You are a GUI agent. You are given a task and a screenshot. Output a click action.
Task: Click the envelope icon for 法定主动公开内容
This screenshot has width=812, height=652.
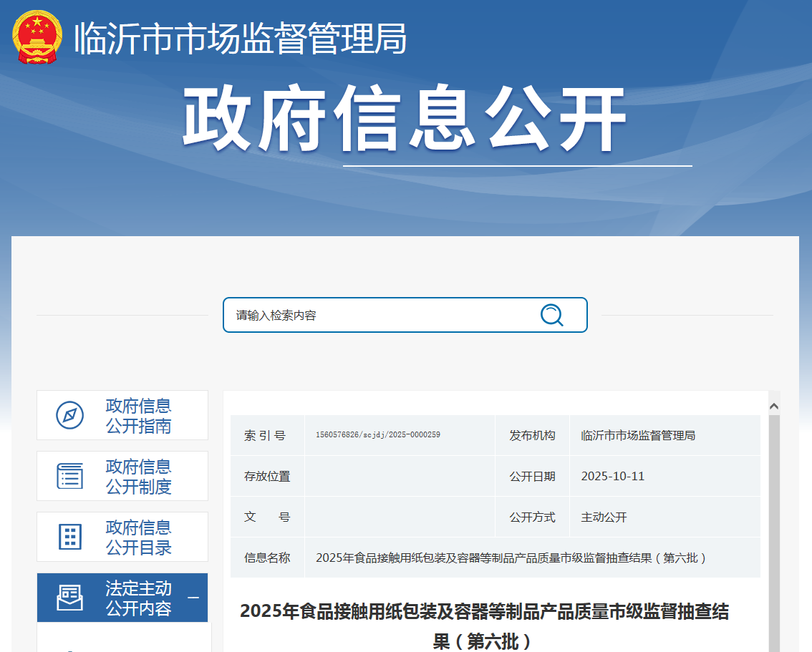point(70,598)
